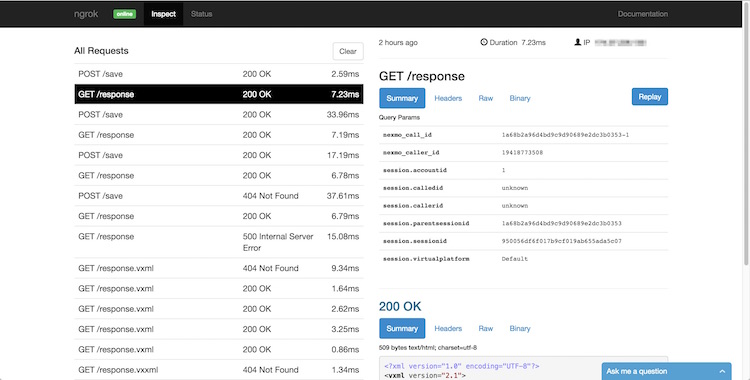750x380 pixels.
Task: Click the GET /response detail heading
Action: (x=421, y=76)
